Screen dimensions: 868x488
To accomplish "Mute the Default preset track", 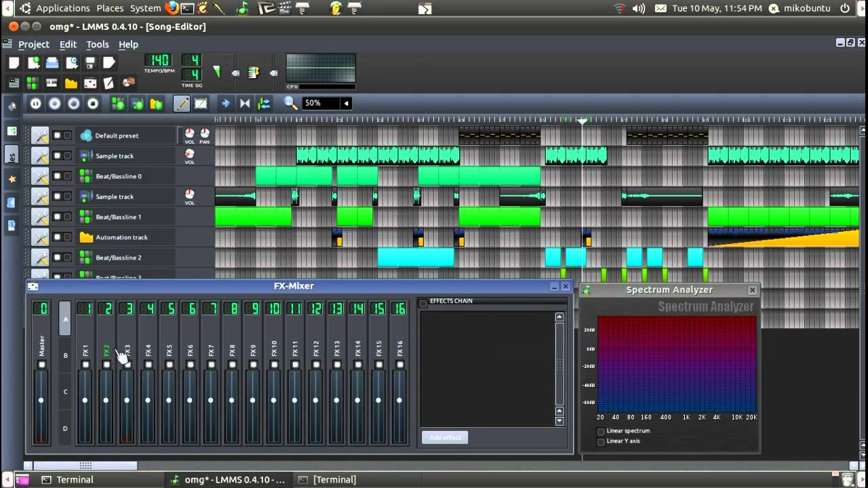I will pyautogui.click(x=58, y=136).
